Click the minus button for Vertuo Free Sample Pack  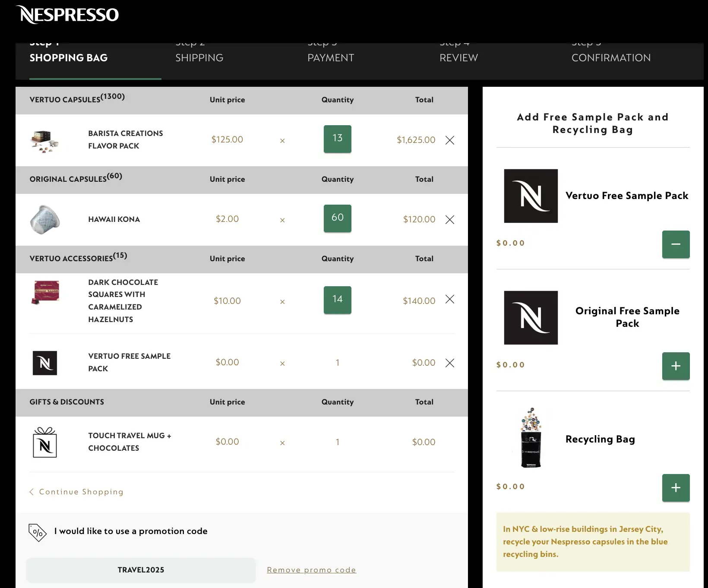[x=676, y=244]
